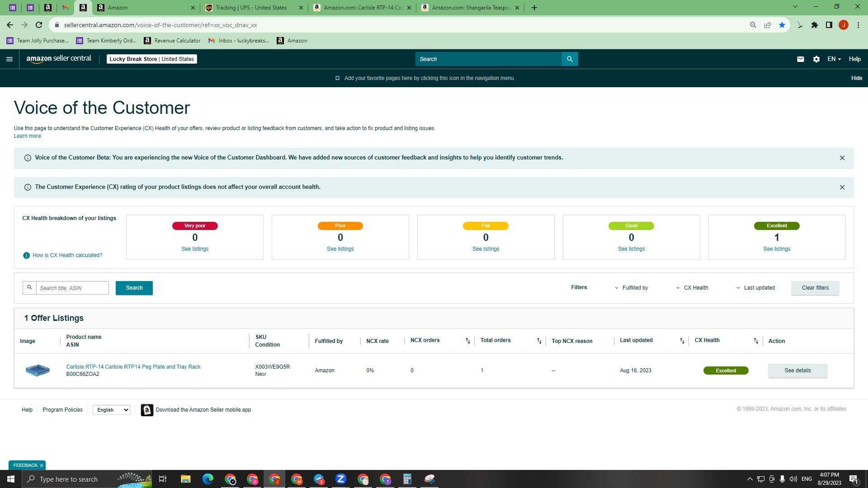
Task: Click See listings under Very poor
Action: 195,249
